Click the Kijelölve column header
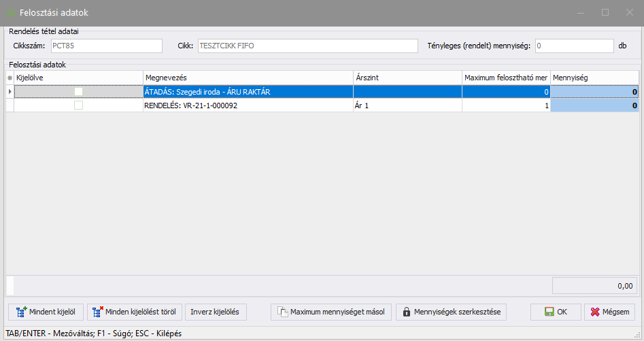 pos(78,78)
